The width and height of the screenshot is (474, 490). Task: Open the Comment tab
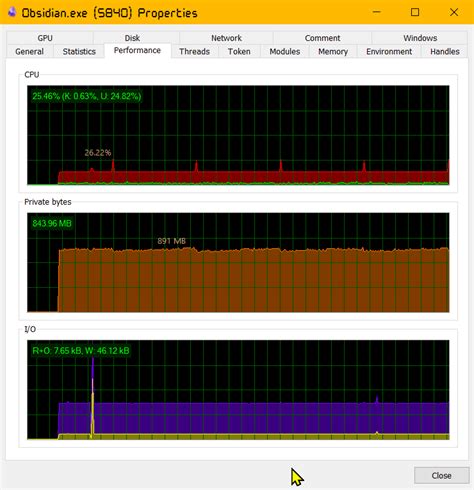point(322,38)
